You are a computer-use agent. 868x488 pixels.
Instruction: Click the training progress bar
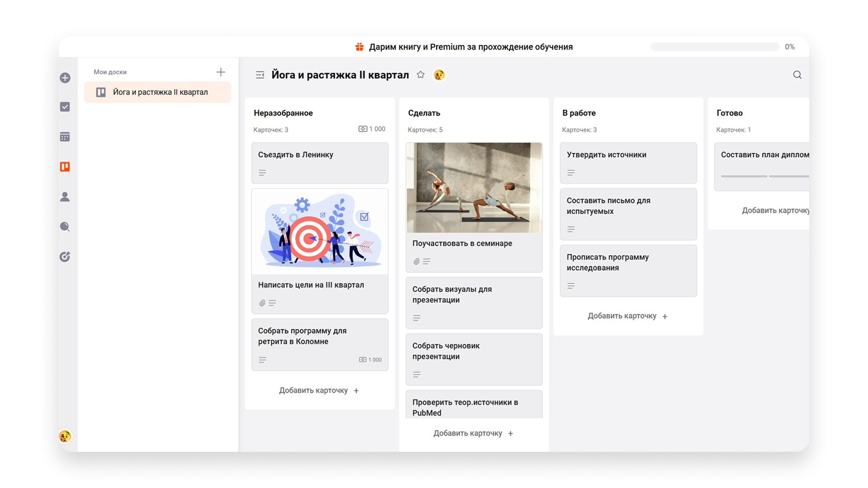coord(715,47)
